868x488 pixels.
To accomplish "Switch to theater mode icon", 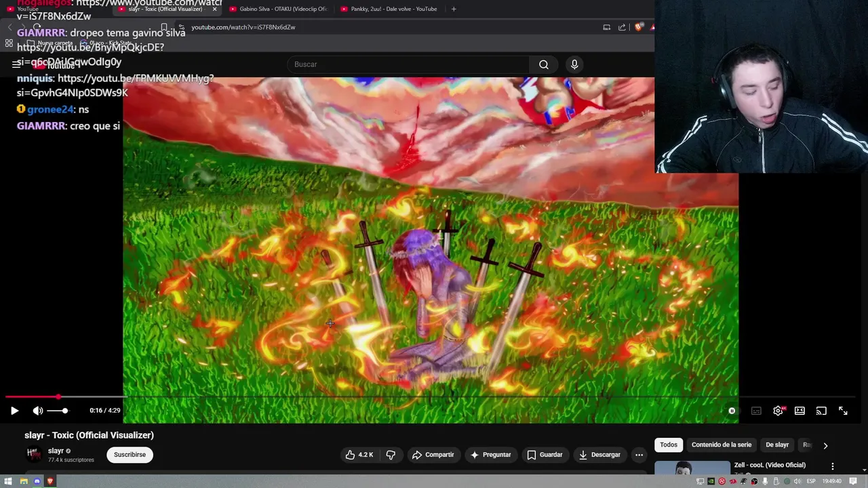I will (x=800, y=411).
